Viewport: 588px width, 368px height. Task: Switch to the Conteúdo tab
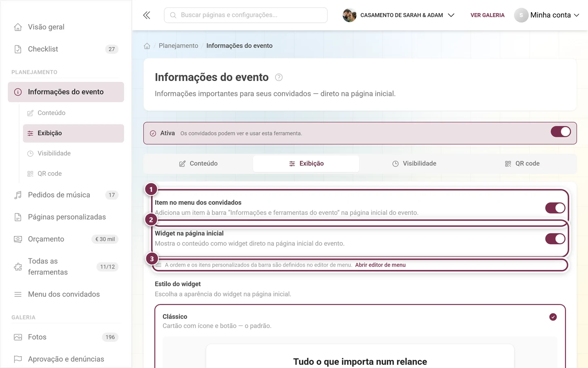[198, 164]
